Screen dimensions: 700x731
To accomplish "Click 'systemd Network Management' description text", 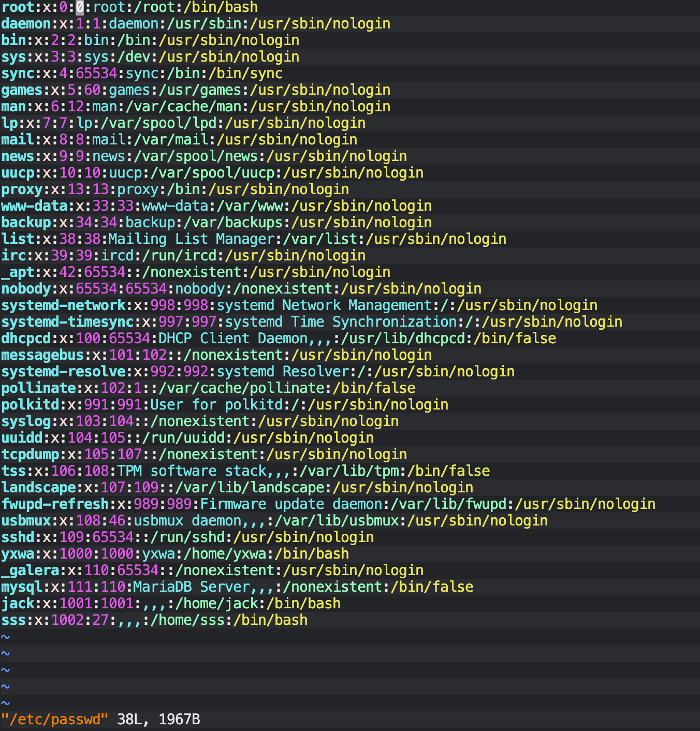I will coord(324,305).
